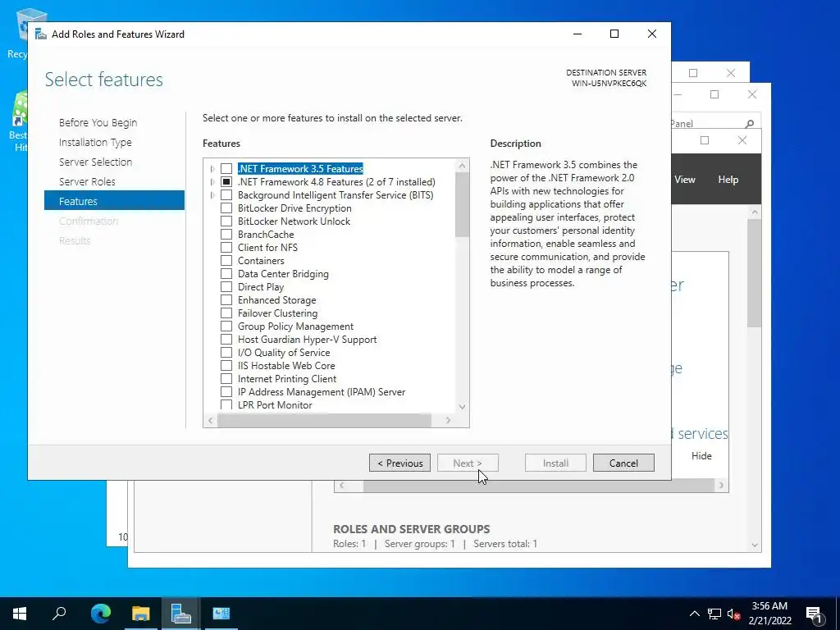The height and width of the screenshot is (630, 840).
Task: Click features list horizontal scroll right arrow
Action: click(449, 421)
